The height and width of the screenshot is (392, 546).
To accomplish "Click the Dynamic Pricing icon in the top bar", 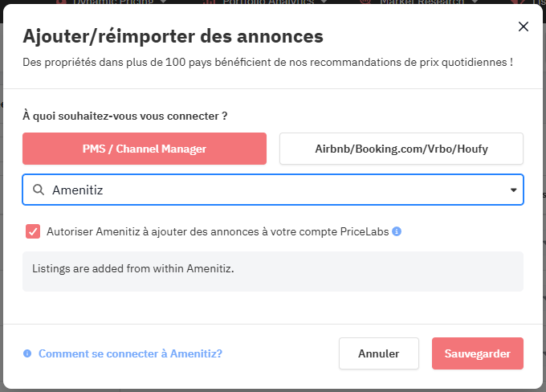I will click(x=63, y=2).
